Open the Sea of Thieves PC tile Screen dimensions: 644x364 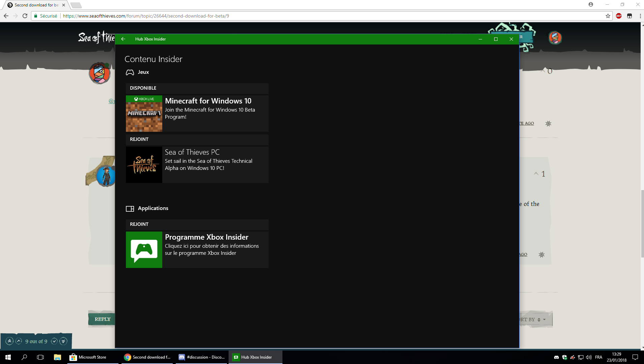point(197,165)
